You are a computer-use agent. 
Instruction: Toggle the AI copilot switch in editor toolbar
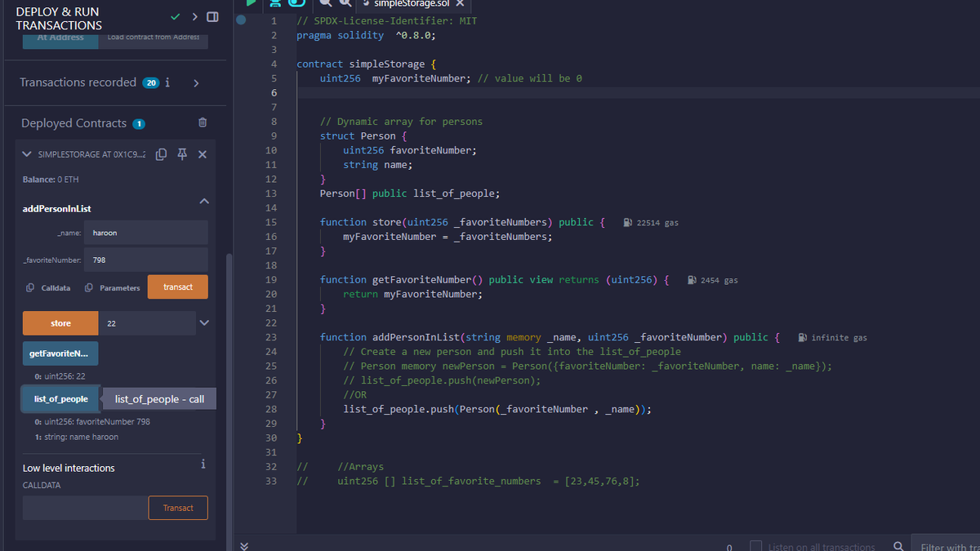(296, 3)
